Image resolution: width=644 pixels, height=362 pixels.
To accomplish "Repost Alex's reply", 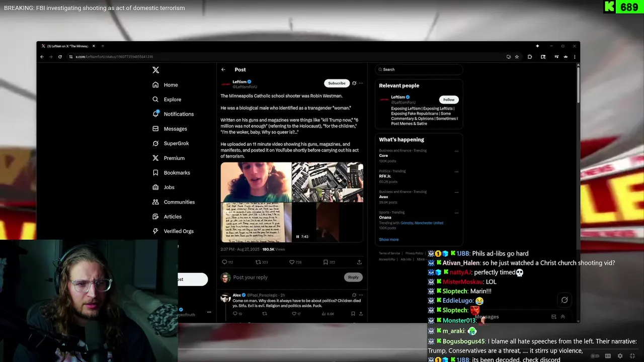I will (x=265, y=314).
